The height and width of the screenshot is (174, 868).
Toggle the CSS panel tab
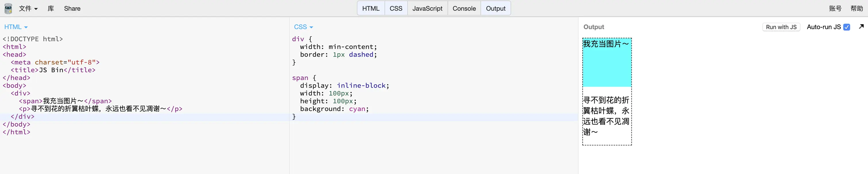point(396,8)
